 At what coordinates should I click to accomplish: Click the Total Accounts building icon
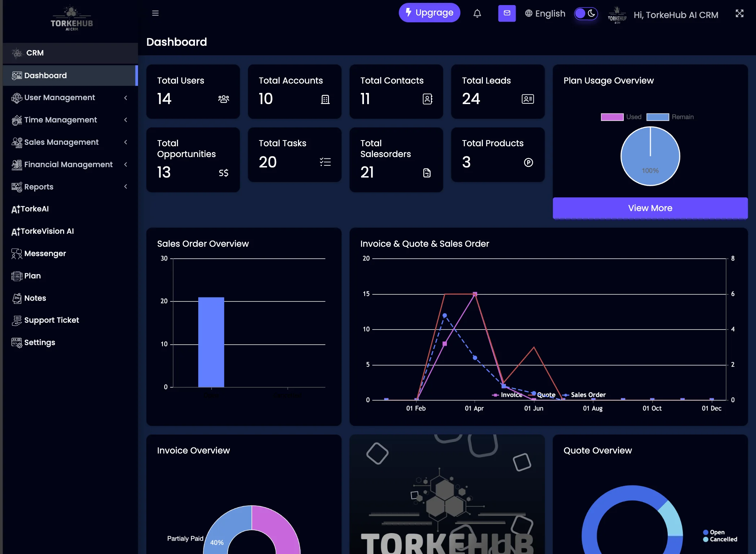click(x=325, y=99)
